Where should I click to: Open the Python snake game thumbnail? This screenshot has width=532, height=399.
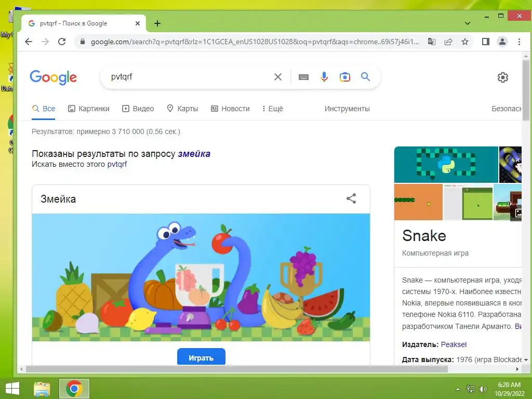tap(446, 165)
